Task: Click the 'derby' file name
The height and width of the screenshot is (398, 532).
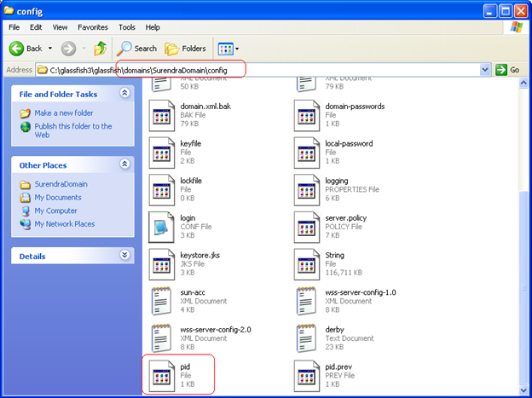Action: tap(334, 330)
